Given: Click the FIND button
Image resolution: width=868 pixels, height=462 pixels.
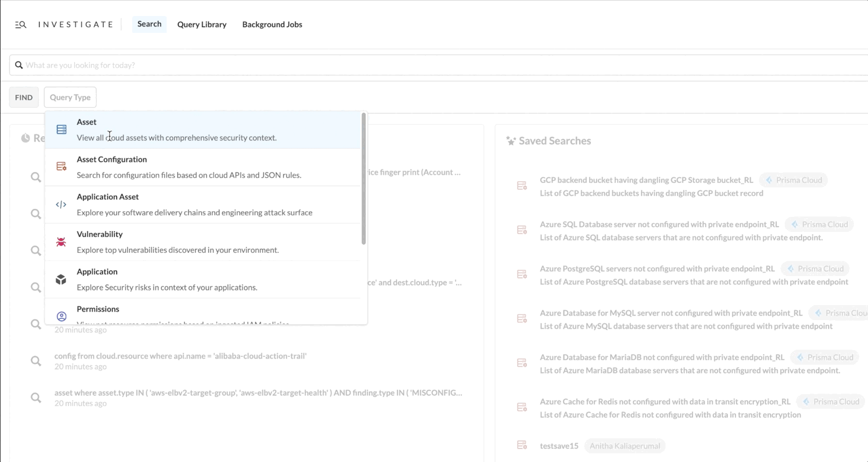Looking at the screenshot, I should pyautogui.click(x=24, y=97).
